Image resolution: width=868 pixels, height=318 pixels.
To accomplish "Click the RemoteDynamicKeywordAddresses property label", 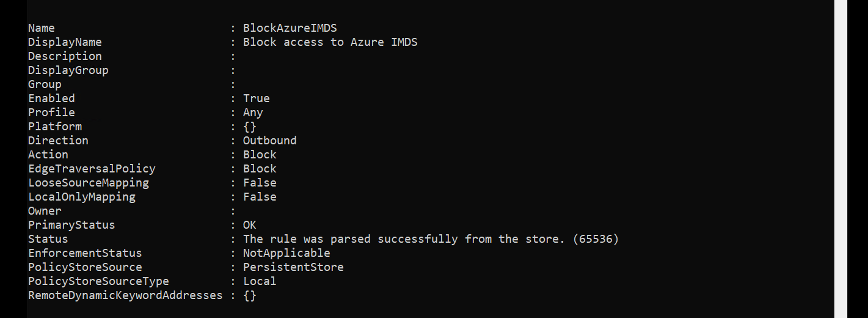I will pos(125,295).
